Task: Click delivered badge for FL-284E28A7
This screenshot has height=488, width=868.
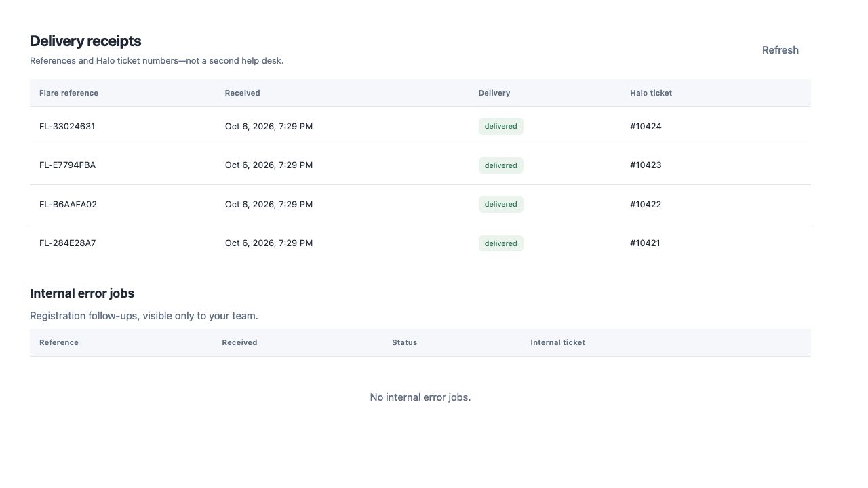Action: pyautogui.click(x=501, y=243)
